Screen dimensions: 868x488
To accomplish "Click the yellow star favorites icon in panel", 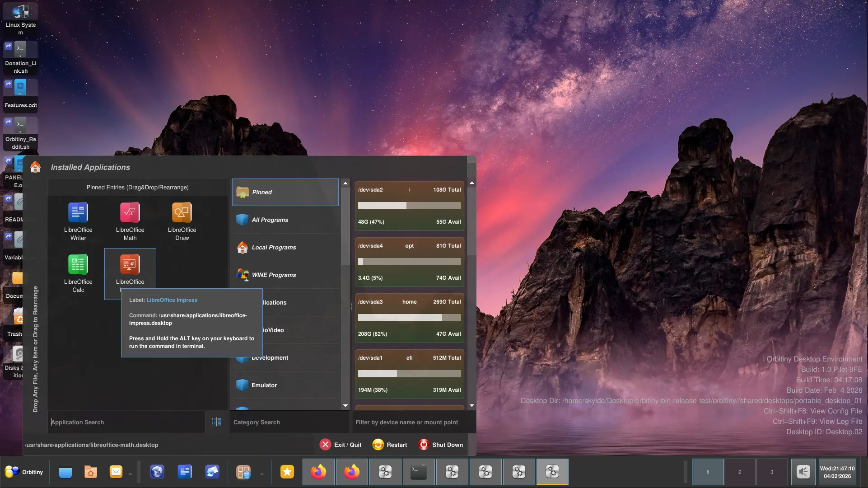I will pyautogui.click(x=287, y=472).
